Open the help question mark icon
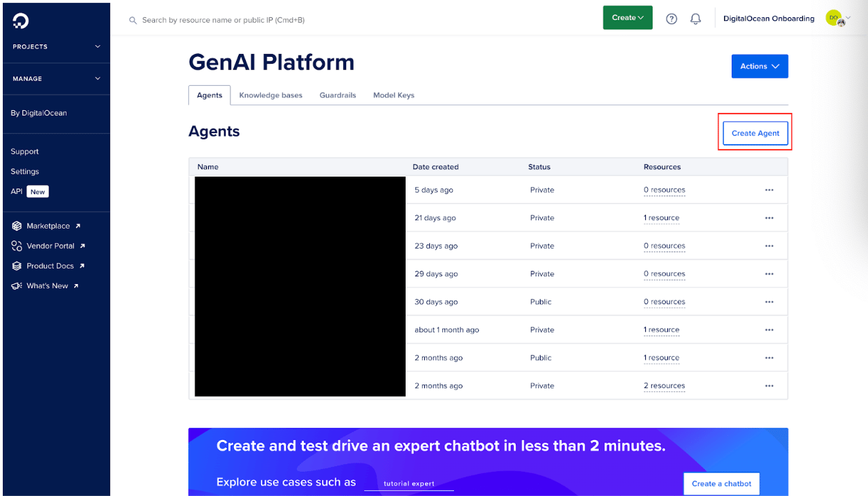Screen dimensions: 868x496 pos(671,19)
